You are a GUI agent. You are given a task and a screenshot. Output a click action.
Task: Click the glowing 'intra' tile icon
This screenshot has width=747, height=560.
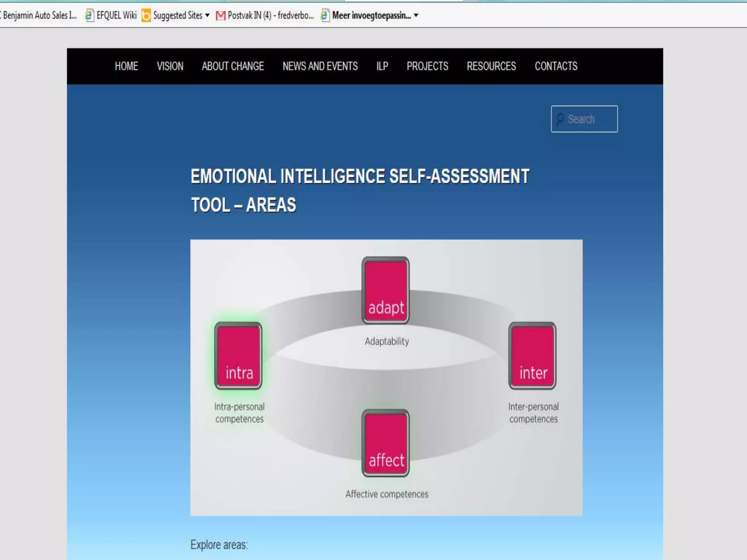[x=238, y=356]
